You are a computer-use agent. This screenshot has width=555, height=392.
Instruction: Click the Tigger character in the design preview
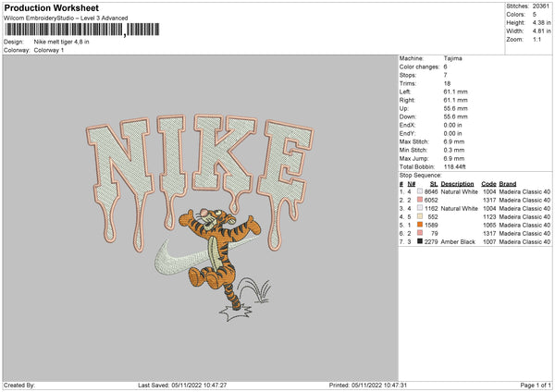coord(219,258)
